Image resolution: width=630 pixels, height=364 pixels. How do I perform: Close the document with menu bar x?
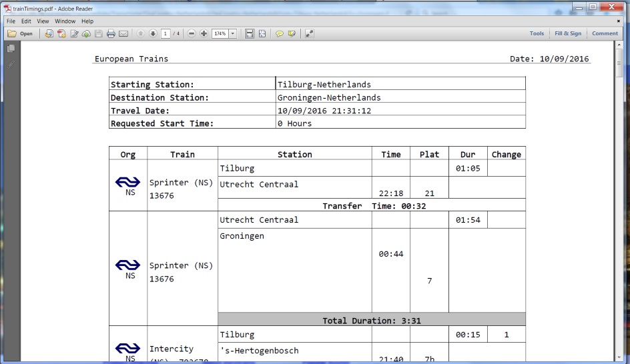tap(619, 21)
